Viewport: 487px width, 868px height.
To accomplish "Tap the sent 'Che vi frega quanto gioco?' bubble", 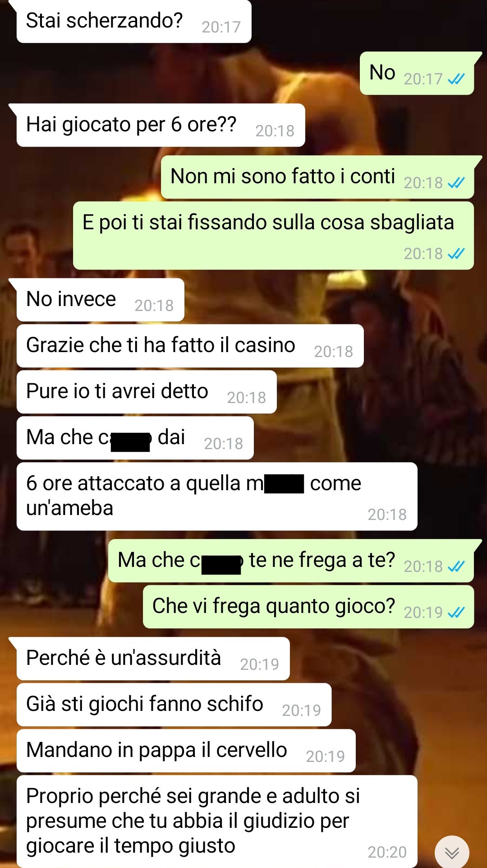I will [308, 607].
